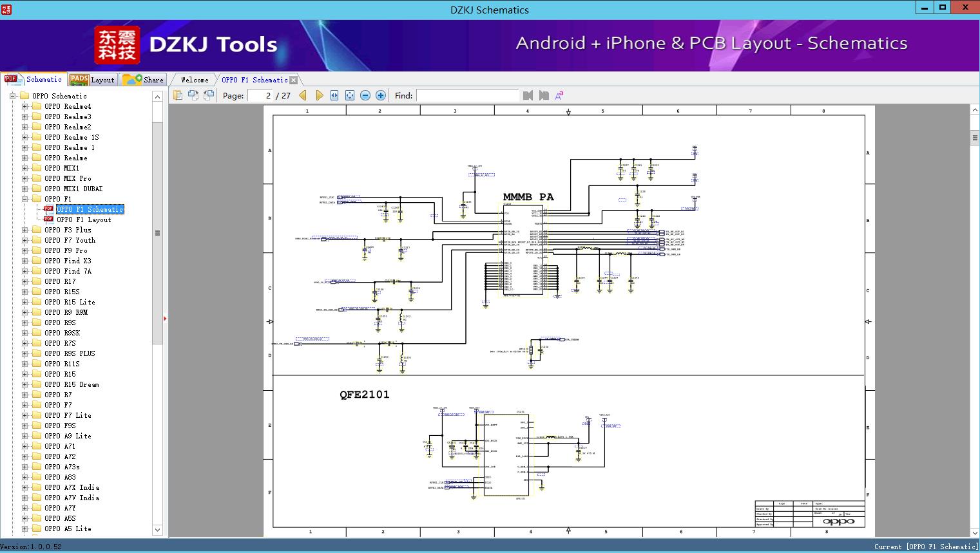The height and width of the screenshot is (553, 980).
Task: Expand the OPPO Realme4 folder
Action: 24,106
